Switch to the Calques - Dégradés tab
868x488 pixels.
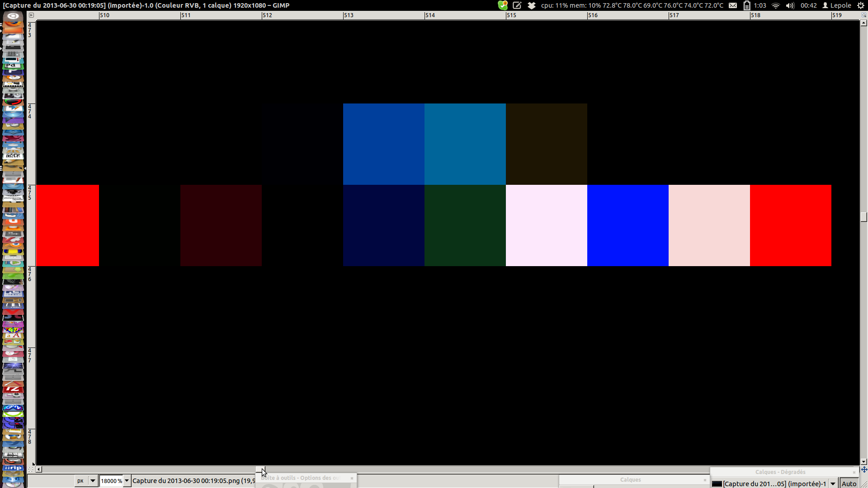tap(780, 472)
